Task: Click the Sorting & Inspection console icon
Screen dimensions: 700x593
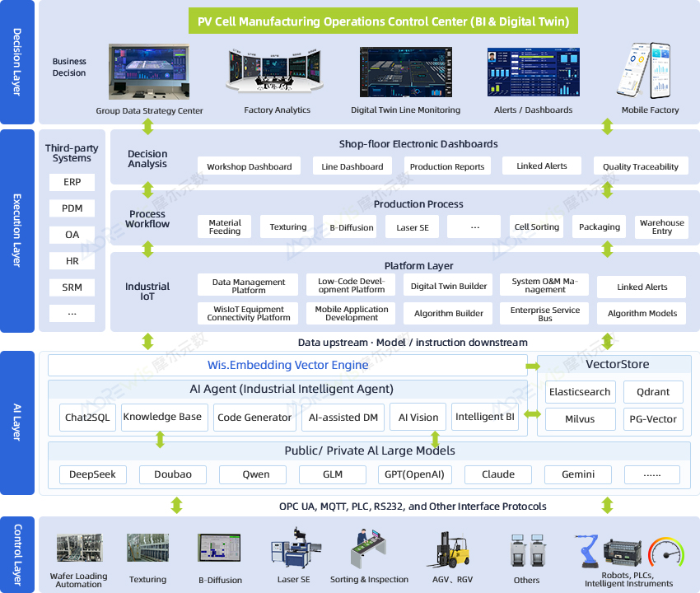Action: [x=368, y=549]
